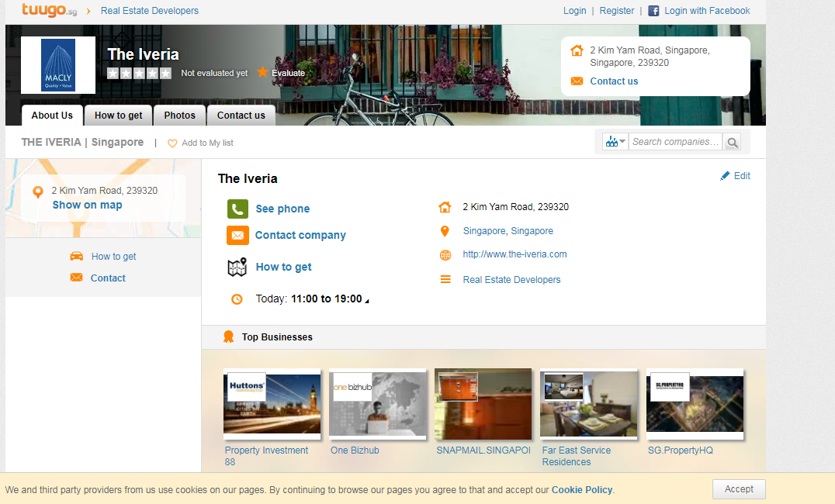Viewport: 835px width, 504px height.
Task: Focus the Search companies input field
Action: point(676,142)
